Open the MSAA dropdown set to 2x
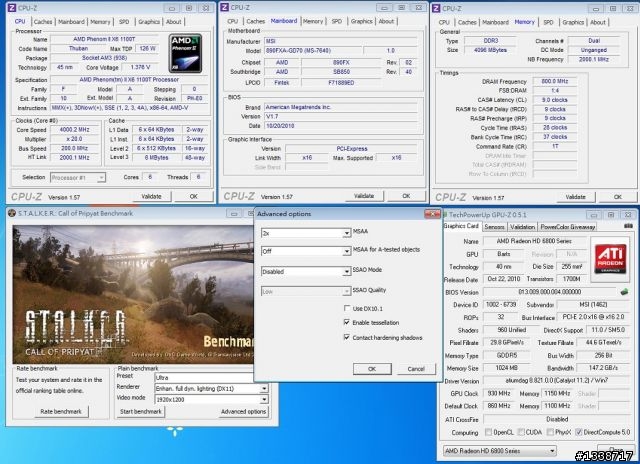640x464 pixels. click(x=306, y=233)
